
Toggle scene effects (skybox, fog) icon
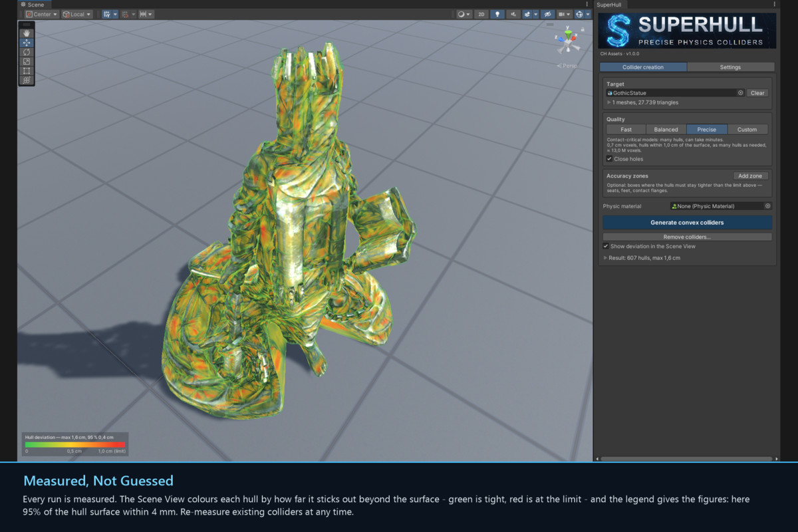pos(527,14)
